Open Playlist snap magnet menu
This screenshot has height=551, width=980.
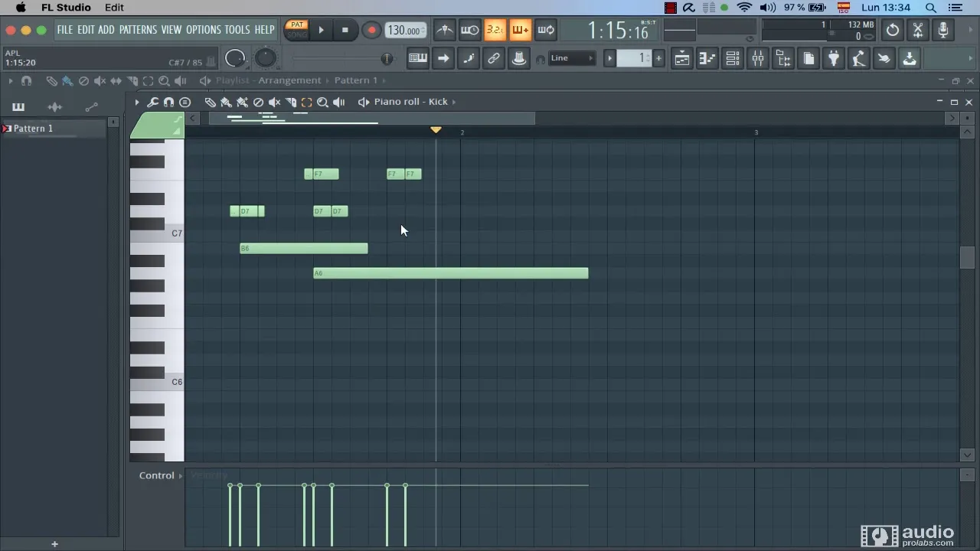click(x=27, y=80)
